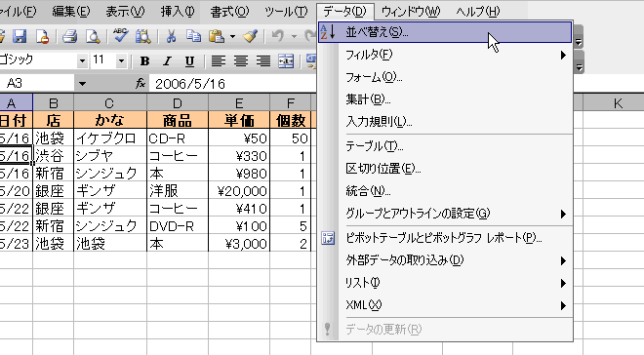Choose 区切り位置(E)... menu item
This screenshot has height=355, width=644.
click(445, 169)
